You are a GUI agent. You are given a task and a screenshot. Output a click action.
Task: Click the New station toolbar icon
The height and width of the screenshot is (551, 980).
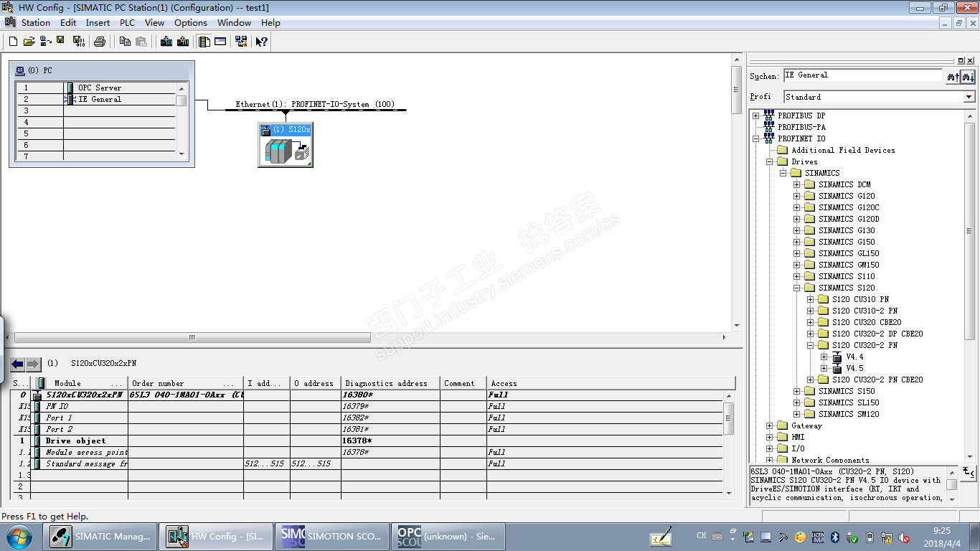coord(13,42)
